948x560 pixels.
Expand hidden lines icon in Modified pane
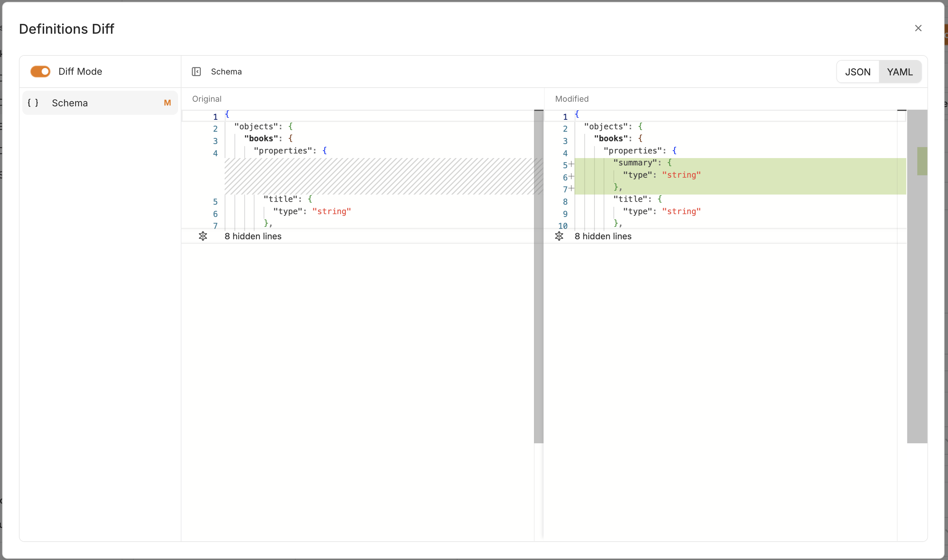point(559,236)
